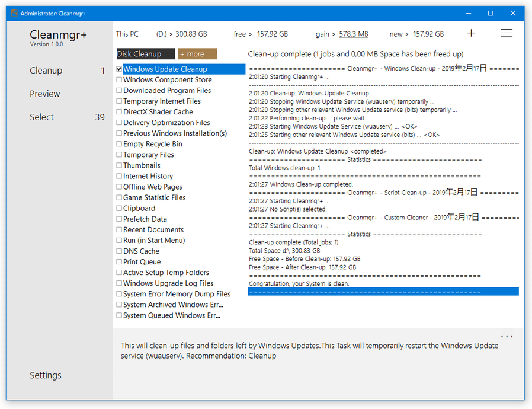Check DNS Cache checkbox

[x=119, y=251]
